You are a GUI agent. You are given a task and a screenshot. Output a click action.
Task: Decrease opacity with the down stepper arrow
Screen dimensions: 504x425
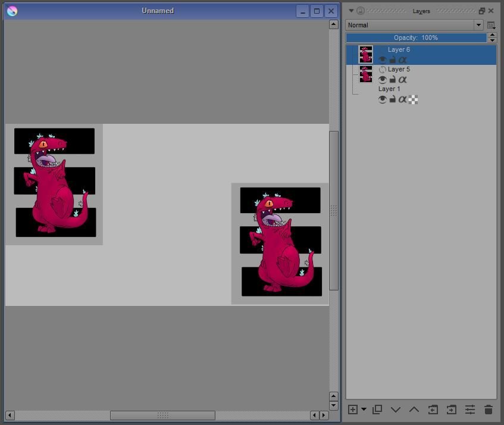(492, 40)
